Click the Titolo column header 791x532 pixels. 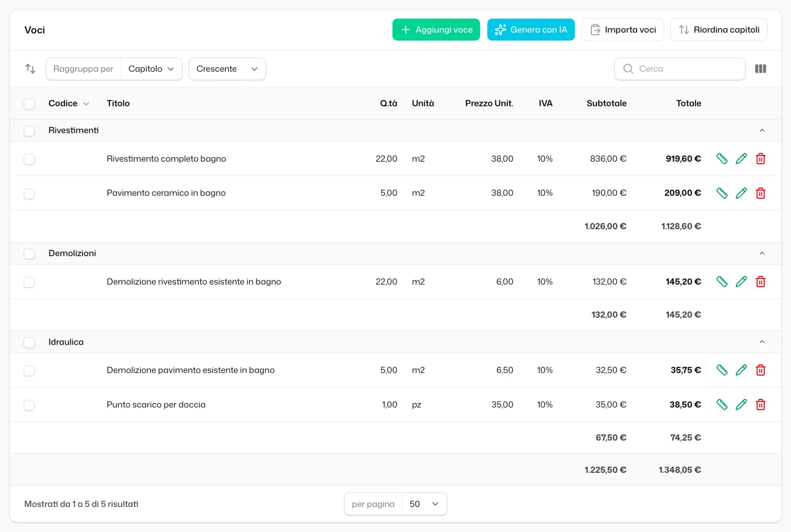pos(118,103)
